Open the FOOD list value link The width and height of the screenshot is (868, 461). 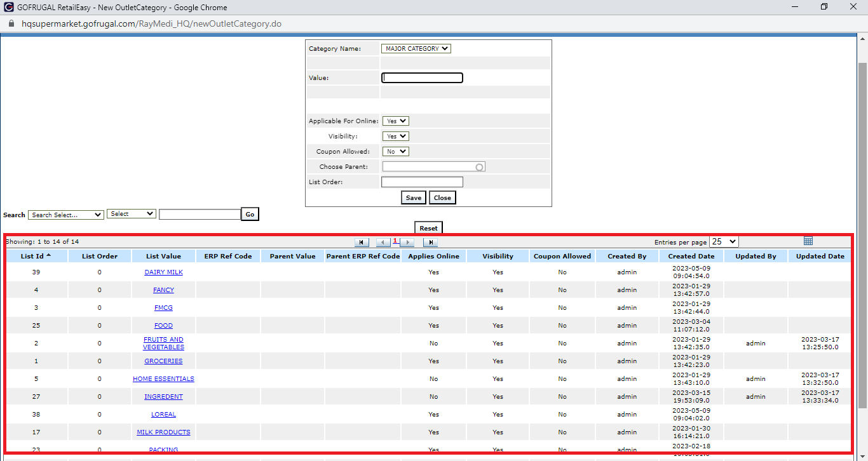point(163,326)
